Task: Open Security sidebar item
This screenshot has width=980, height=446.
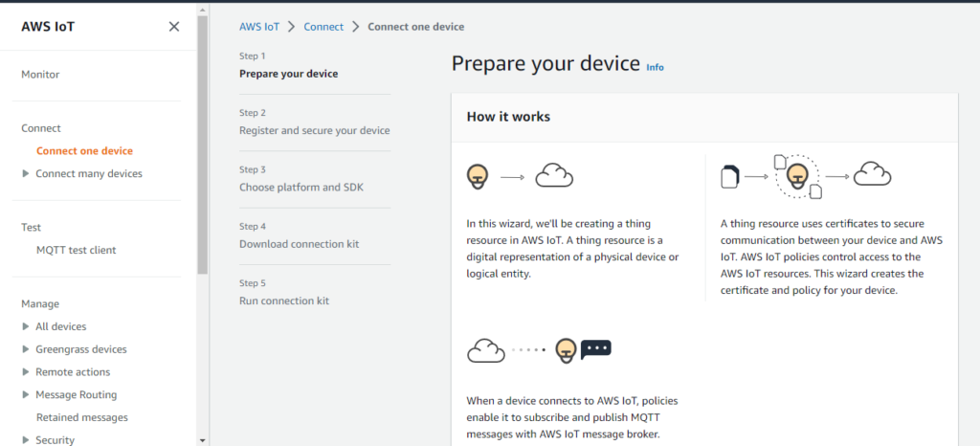Action: point(55,439)
